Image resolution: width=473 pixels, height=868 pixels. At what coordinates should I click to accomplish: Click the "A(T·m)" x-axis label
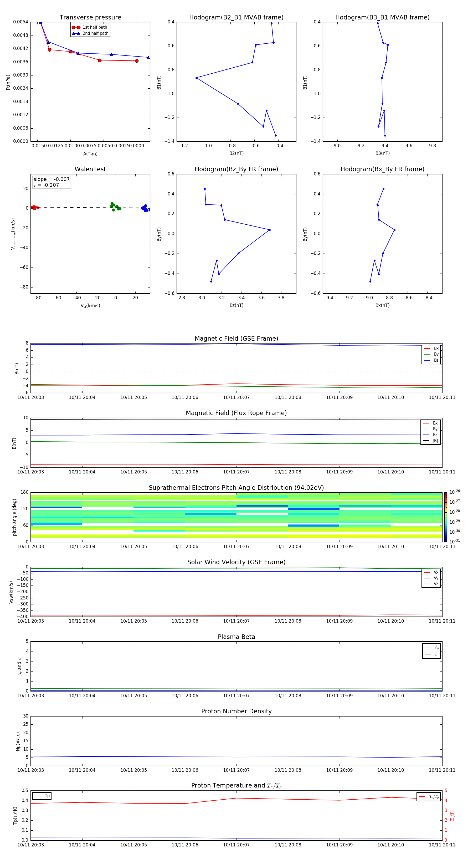pyautogui.click(x=90, y=154)
